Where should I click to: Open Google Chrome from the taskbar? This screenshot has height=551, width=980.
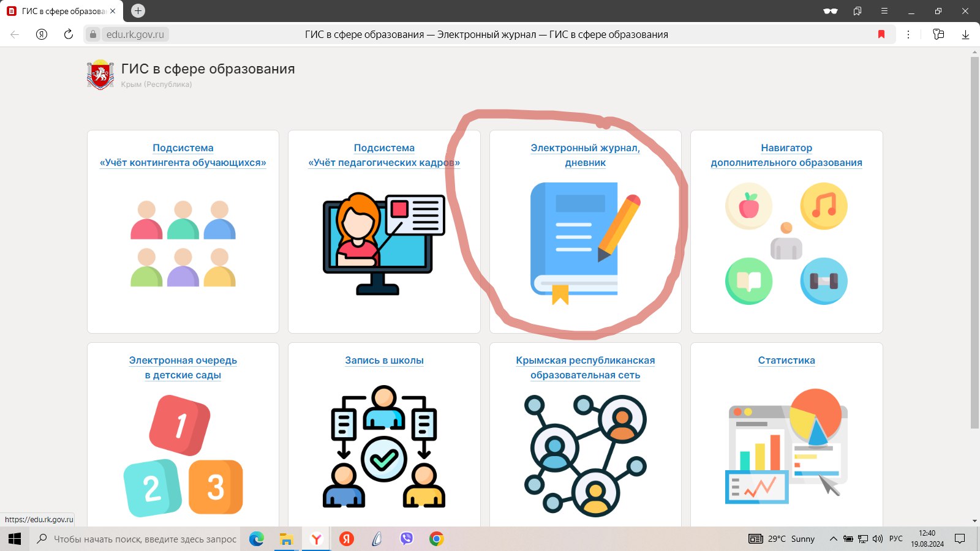[x=436, y=539]
